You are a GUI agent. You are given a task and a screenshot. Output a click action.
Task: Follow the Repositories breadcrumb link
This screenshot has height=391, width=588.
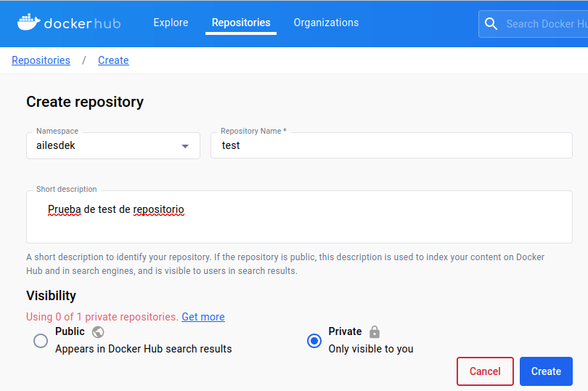coord(41,60)
